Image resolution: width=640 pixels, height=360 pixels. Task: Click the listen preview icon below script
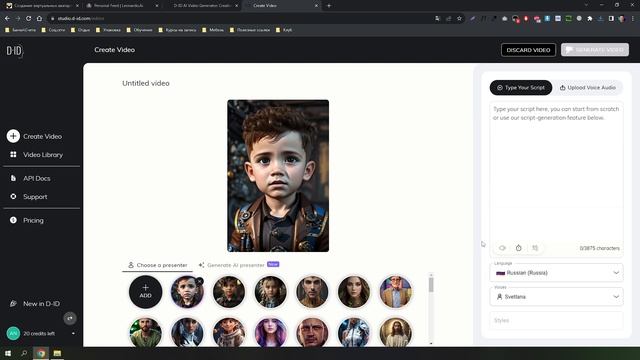502,248
